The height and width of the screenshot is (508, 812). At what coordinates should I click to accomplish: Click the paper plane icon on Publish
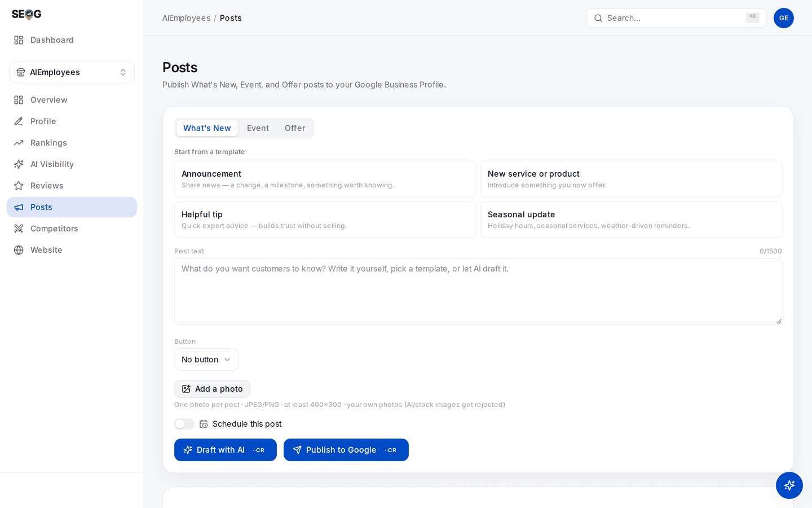pyautogui.click(x=297, y=450)
